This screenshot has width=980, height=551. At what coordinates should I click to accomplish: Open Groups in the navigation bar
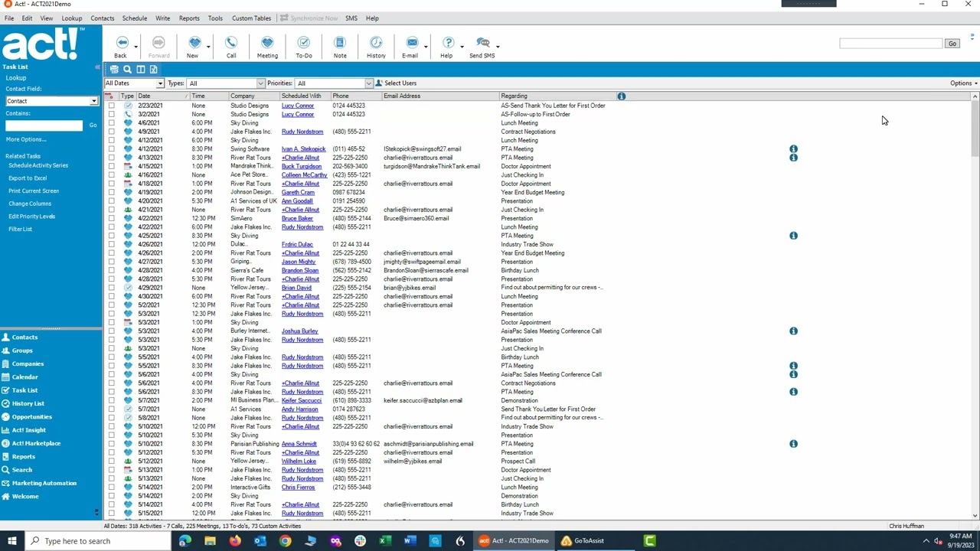(x=22, y=350)
